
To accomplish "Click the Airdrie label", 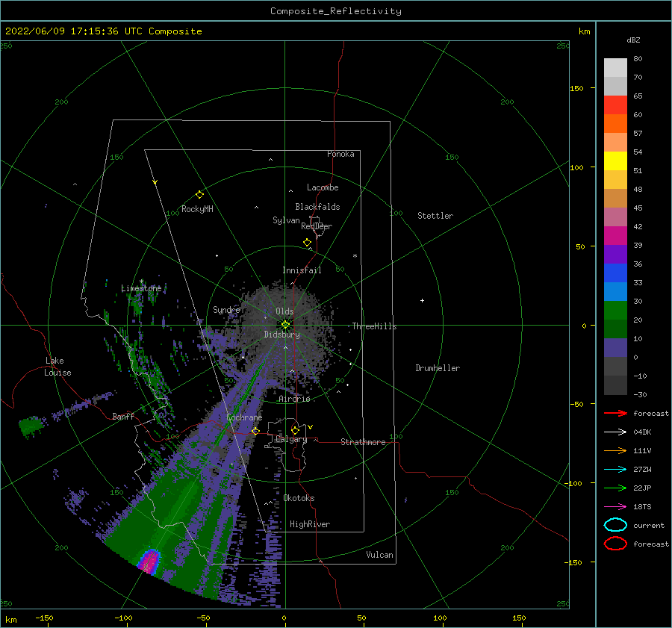I will 294,399.
